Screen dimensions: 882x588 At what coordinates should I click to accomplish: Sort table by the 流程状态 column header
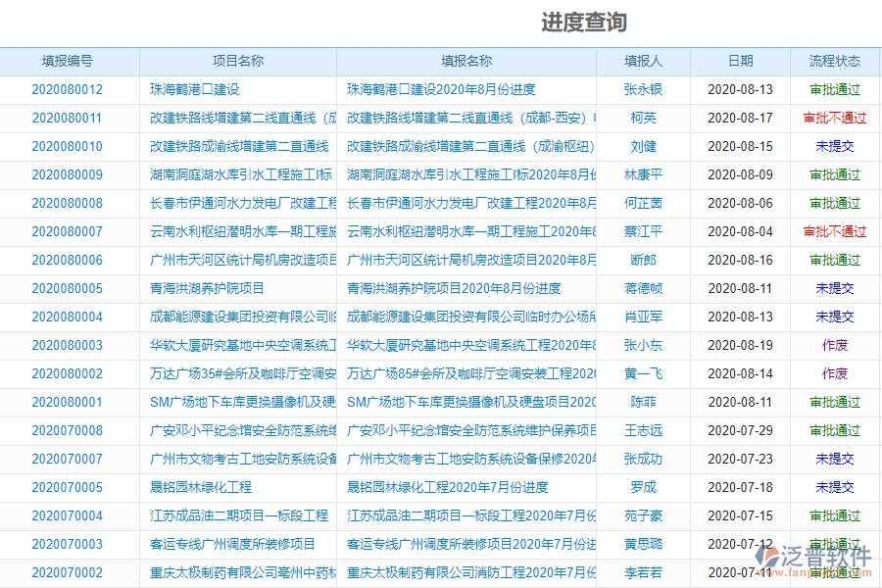tap(833, 61)
